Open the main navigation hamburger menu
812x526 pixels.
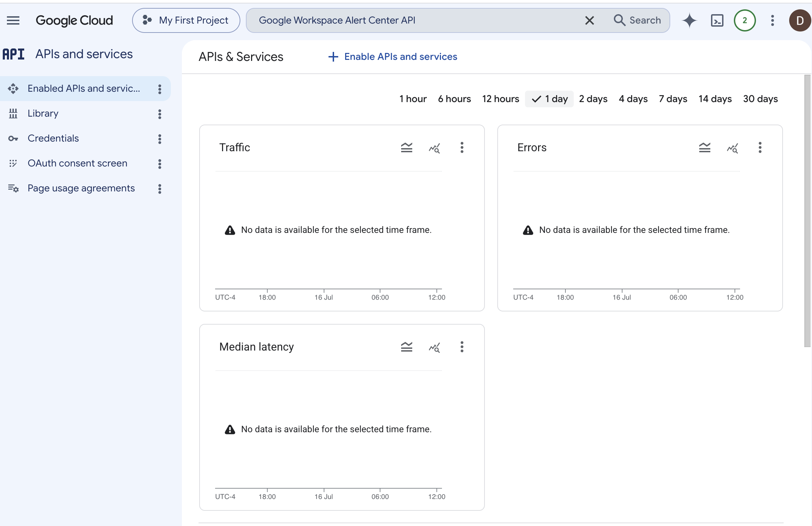[13, 20]
